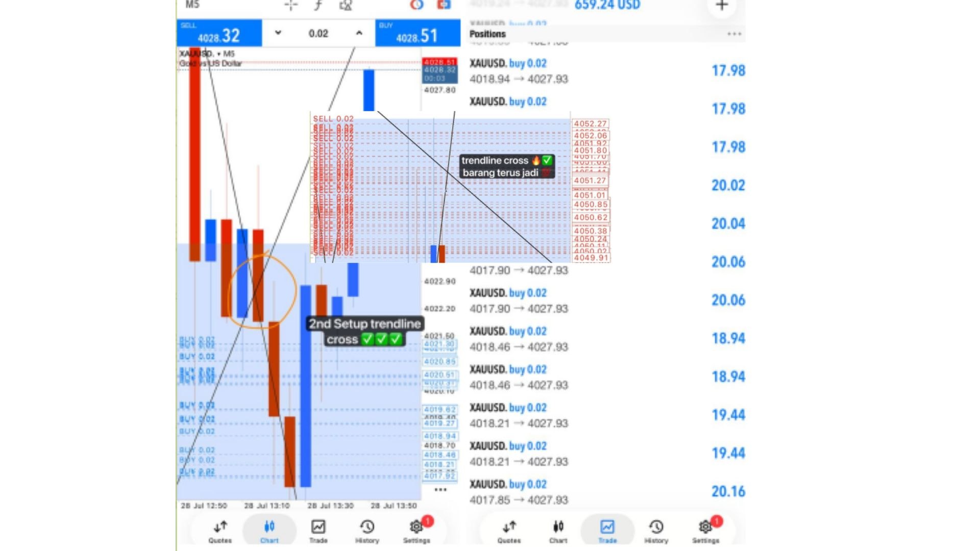The height and width of the screenshot is (551, 980).
Task: Tap the 20.04 profit value
Action: (728, 223)
